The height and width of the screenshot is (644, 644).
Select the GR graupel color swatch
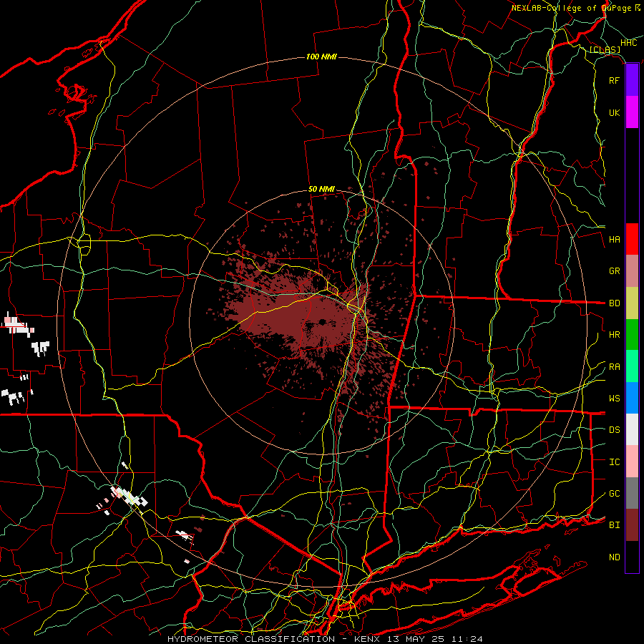pyautogui.click(x=632, y=271)
